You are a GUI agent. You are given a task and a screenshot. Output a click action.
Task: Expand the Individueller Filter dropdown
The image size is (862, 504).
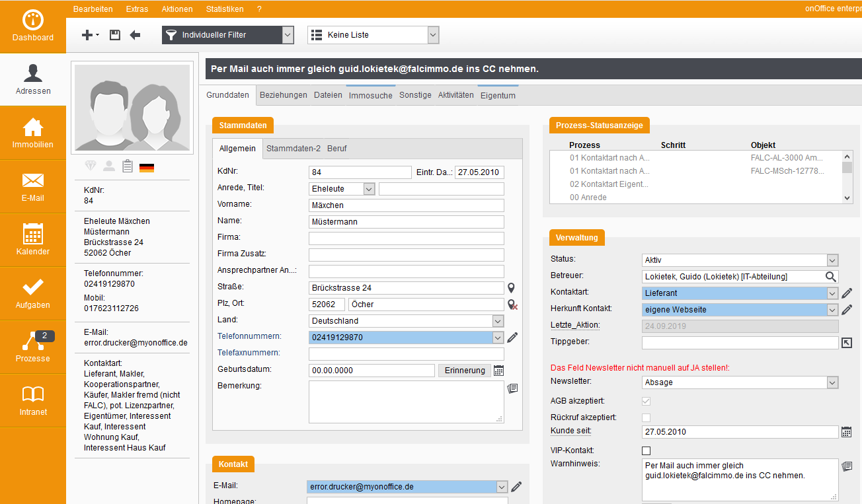[x=288, y=35]
